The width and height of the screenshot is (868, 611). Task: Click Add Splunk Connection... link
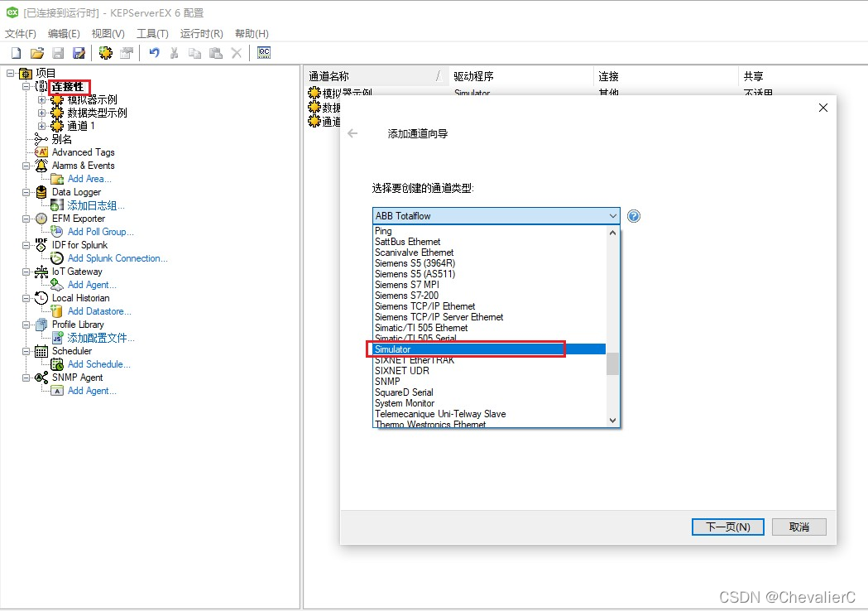pos(117,258)
